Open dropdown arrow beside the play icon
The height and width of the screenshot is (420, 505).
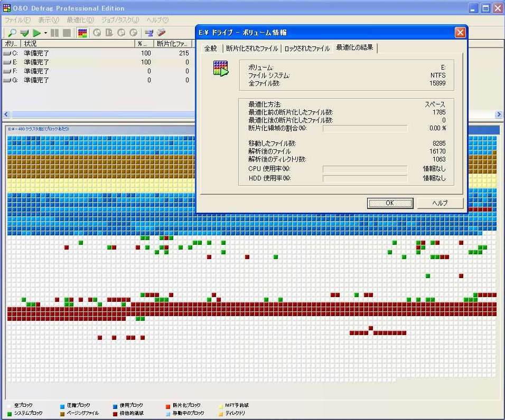coord(46,33)
